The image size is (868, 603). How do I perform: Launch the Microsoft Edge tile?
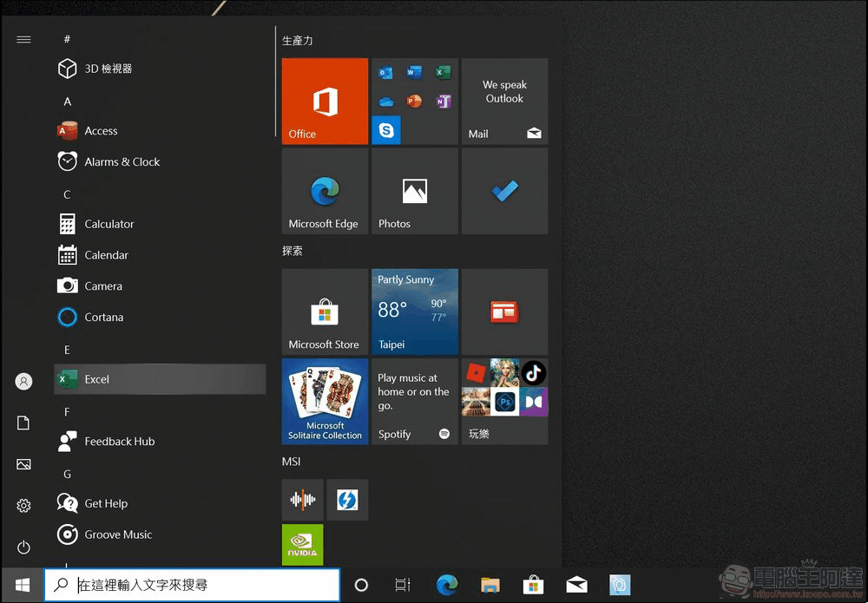[x=325, y=191]
